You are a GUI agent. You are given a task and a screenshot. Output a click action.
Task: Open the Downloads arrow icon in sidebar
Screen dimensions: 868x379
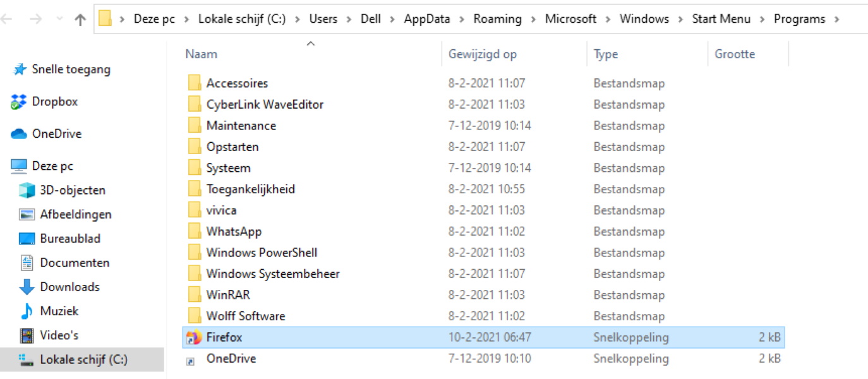[27, 287]
